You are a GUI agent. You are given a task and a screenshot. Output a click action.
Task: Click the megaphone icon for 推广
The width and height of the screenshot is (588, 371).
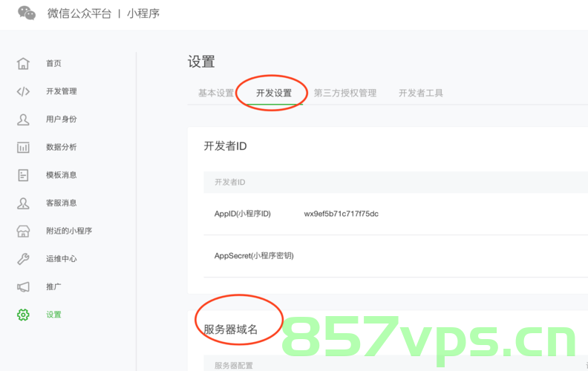click(x=23, y=287)
